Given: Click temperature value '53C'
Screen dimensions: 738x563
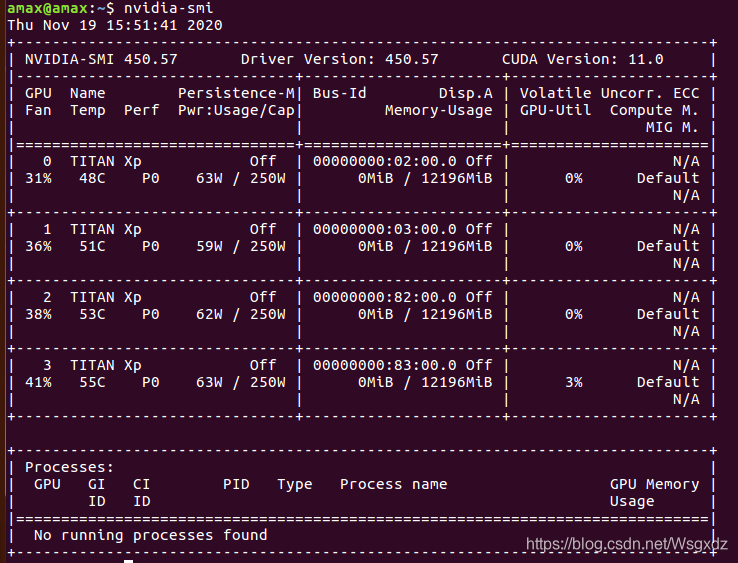Looking at the screenshot, I should click(92, 314).
